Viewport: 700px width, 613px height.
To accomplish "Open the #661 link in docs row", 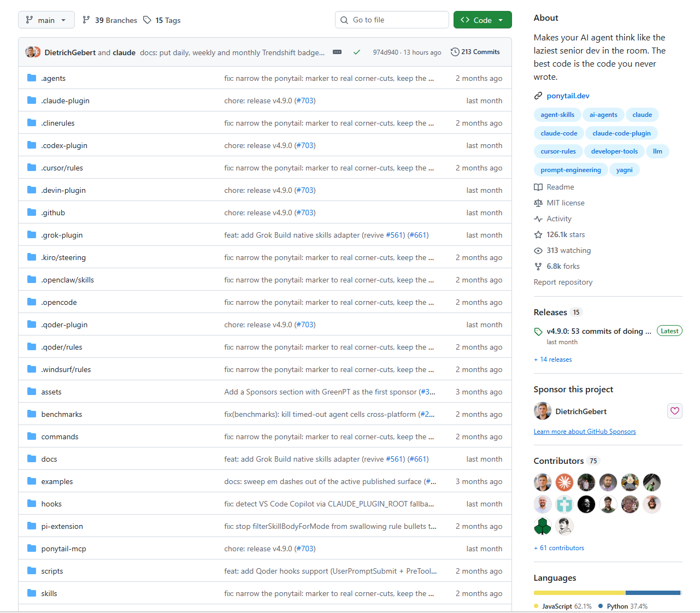I will tap(419, 459).
